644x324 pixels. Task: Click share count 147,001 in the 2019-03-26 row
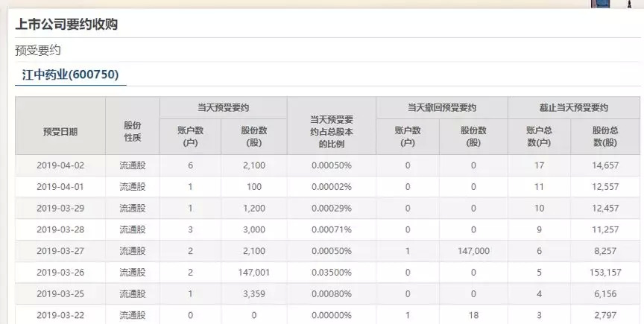254,273
